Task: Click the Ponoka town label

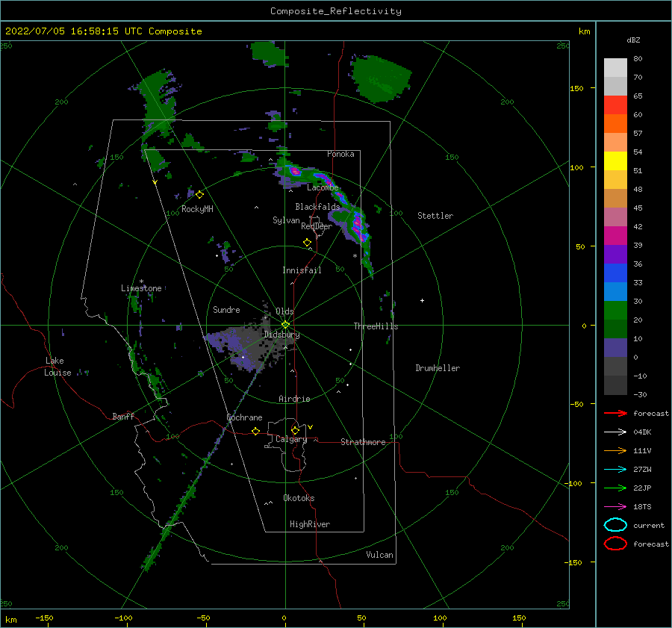Action: (340, 154)
